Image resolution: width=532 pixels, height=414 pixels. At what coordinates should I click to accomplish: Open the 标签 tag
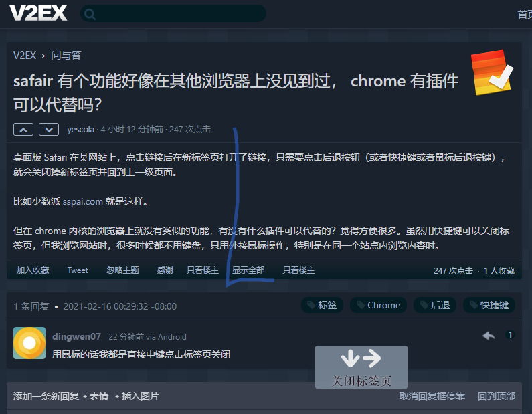[322, 305]
